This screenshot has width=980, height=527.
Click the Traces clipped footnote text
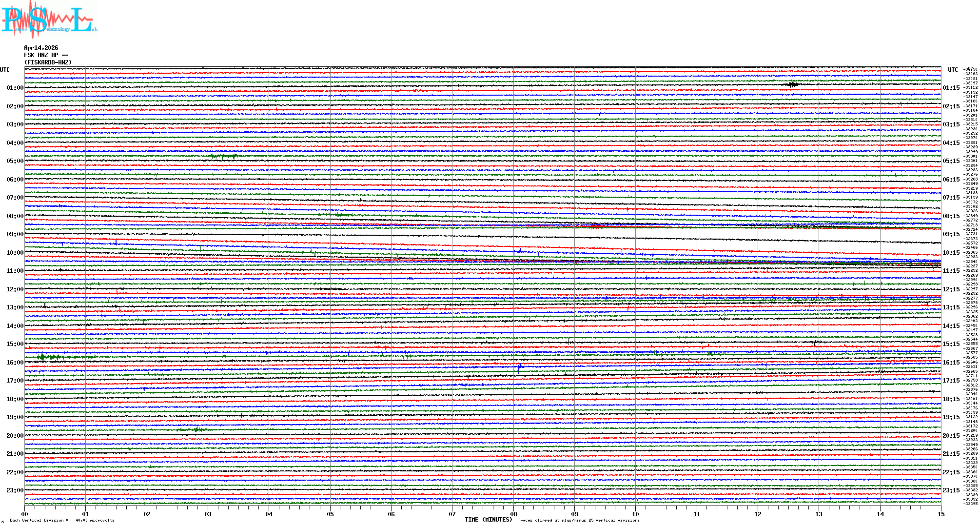(578, 520)
